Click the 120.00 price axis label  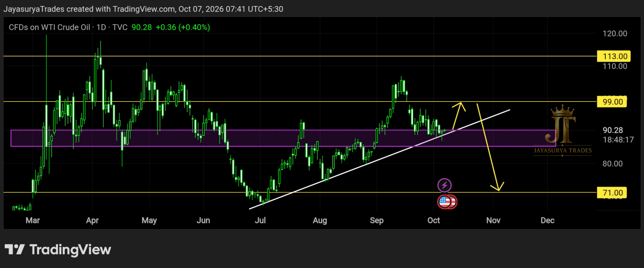(x=615, y=33)
